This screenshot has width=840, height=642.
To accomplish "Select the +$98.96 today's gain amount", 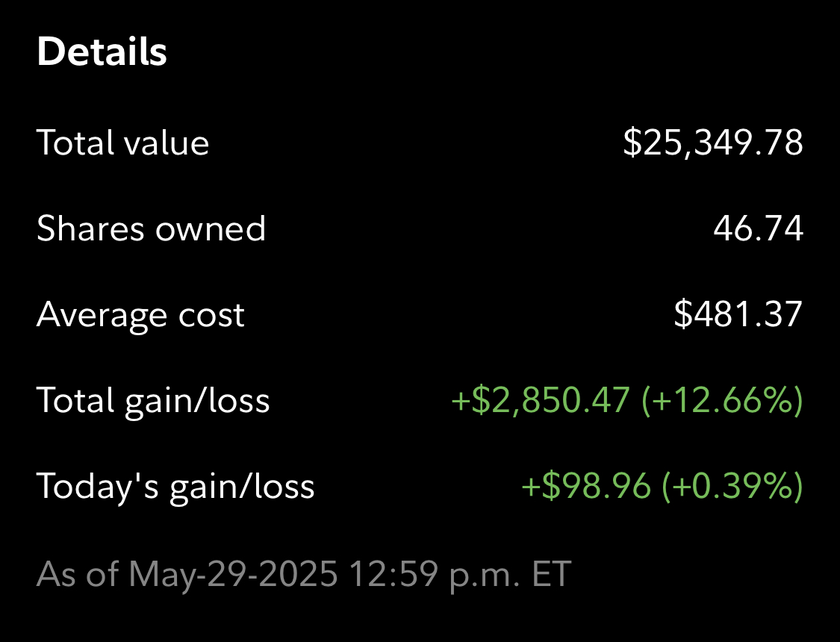I will (x=586, y=486).
